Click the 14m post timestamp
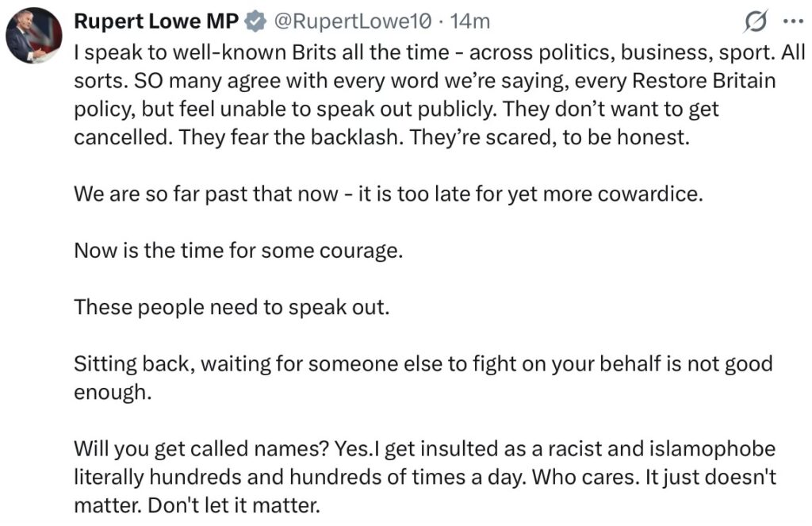This screenshot has width=812, height=526. [470, 23]
